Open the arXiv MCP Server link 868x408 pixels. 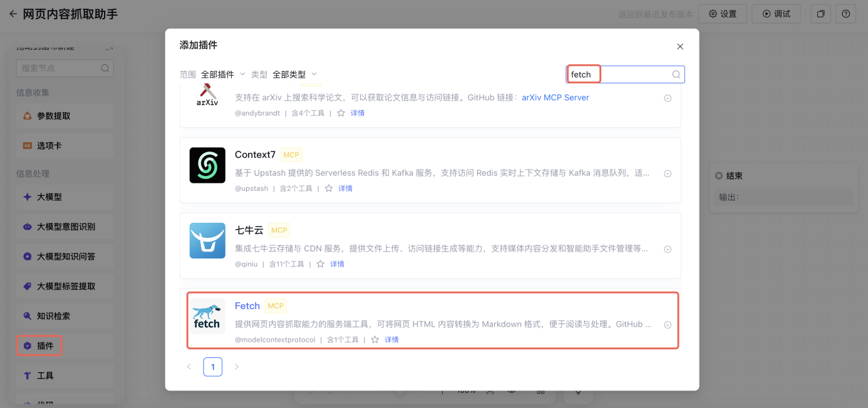coord(555,98)
